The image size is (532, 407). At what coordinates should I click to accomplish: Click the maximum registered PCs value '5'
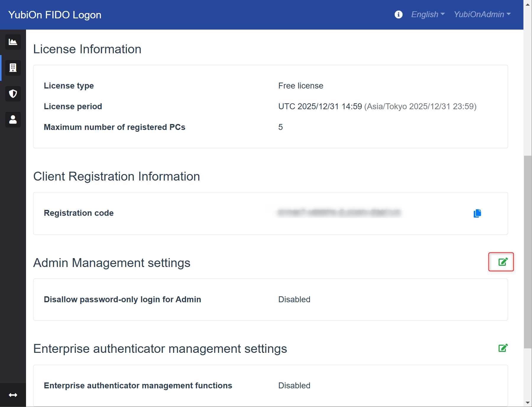(281, 127)
